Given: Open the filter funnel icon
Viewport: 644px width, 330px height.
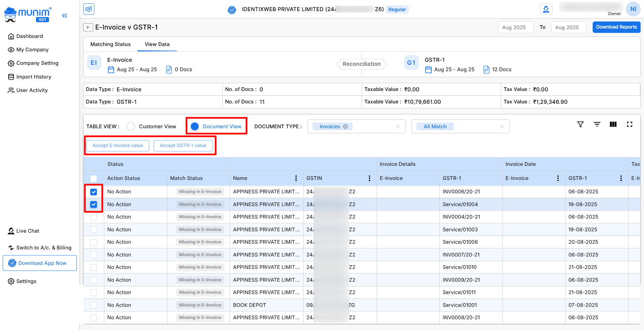Looking at the screenshot, I should pos(580,125).
